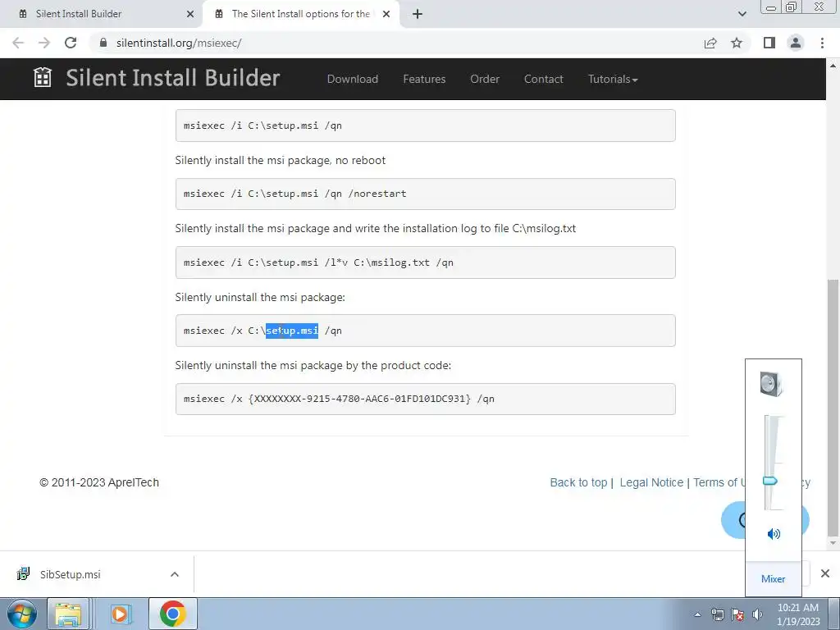The width and height of the screenshot is (840, 630).
Task: Click the msilog.txt command code block
Action: click(x=426, y=262)
